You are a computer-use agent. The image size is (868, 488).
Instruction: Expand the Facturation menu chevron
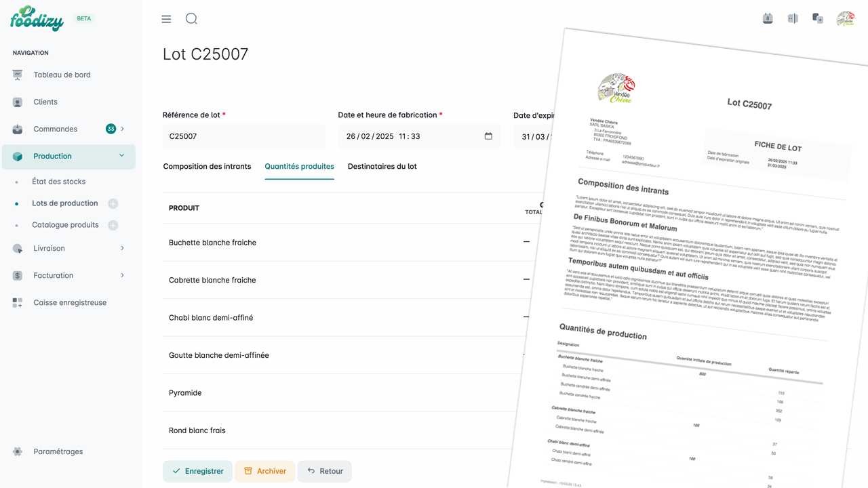click(x=123, y=275)
